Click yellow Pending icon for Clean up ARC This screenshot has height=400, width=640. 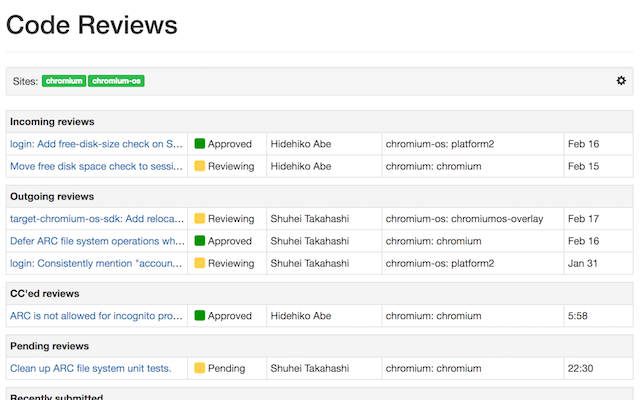pyautogui.click(x=200, y=368)
